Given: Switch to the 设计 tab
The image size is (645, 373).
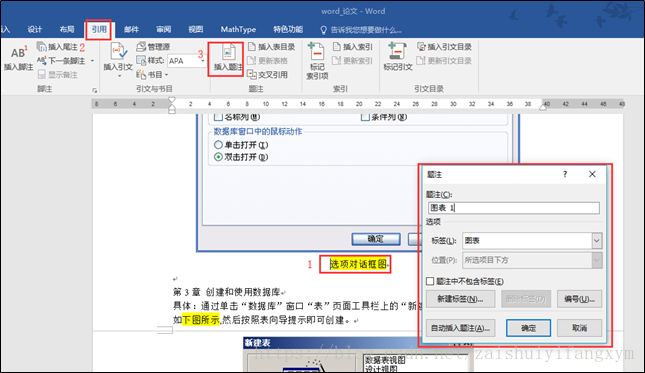Looking at the screenshot, I should [35, 29].
